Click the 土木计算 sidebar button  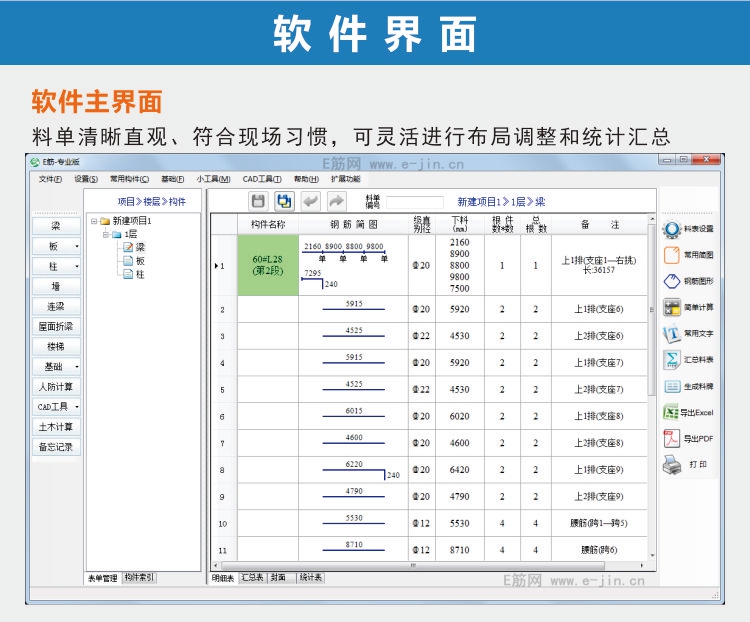click(56, 427)
